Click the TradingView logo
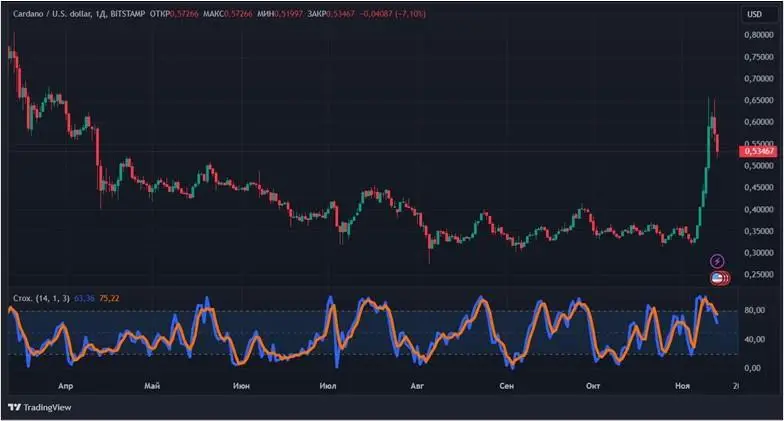The width and height of the screenshot is (784, 421). [35, 408]
